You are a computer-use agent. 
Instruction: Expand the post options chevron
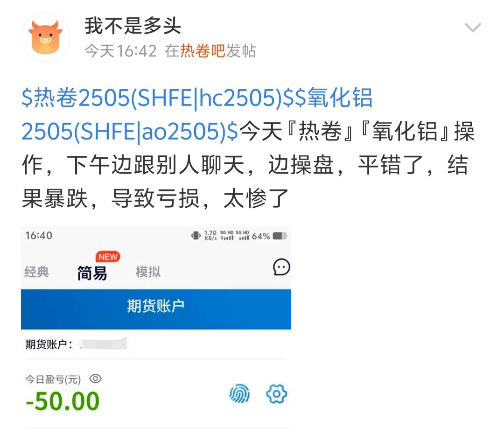(472, 28)
